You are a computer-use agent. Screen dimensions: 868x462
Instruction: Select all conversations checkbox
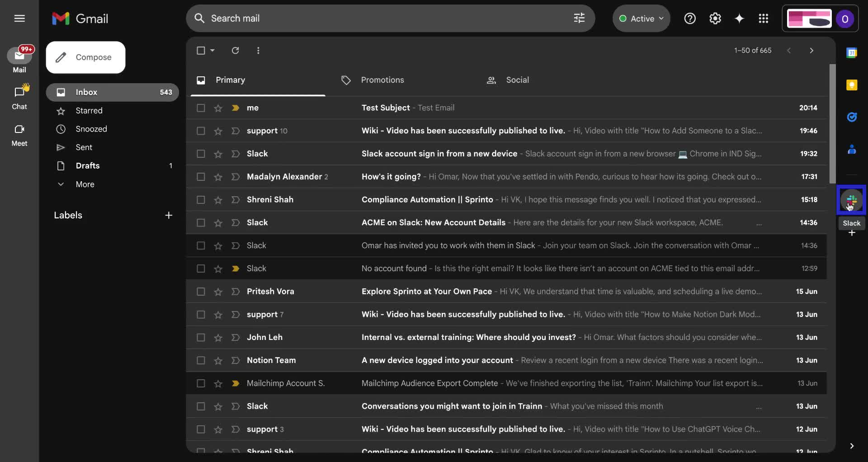coord(200,50)
